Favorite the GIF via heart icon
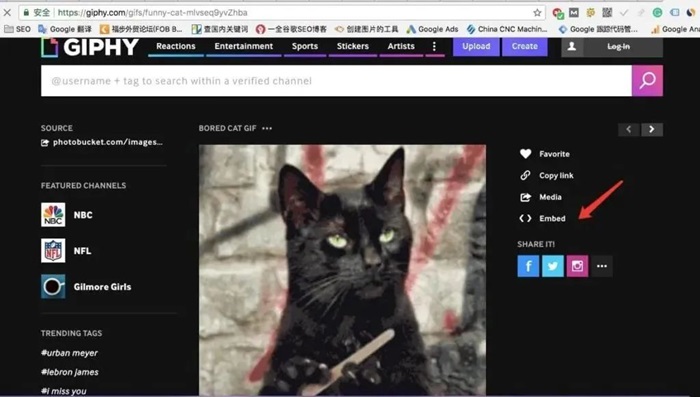700x397 pixels. pos(525,154)
